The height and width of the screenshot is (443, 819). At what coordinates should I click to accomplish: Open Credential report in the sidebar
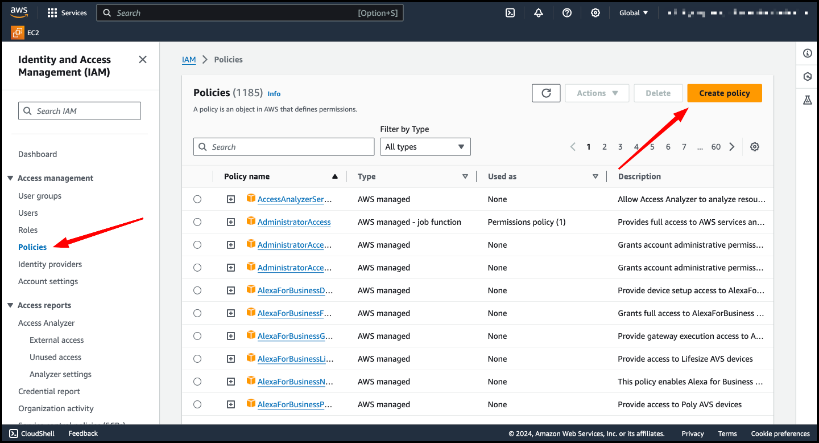pyautogui.click(x=49, y=391)
